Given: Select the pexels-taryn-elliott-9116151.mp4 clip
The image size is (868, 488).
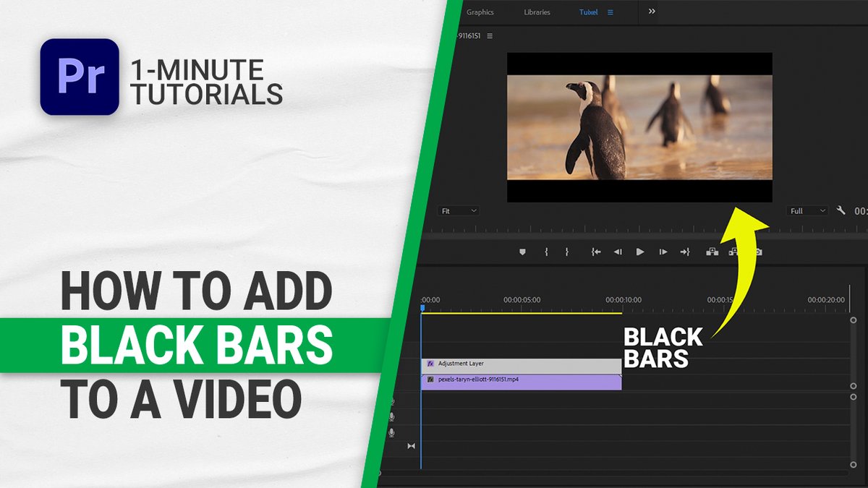Looking at the screenshot, I should coord(521,382).
